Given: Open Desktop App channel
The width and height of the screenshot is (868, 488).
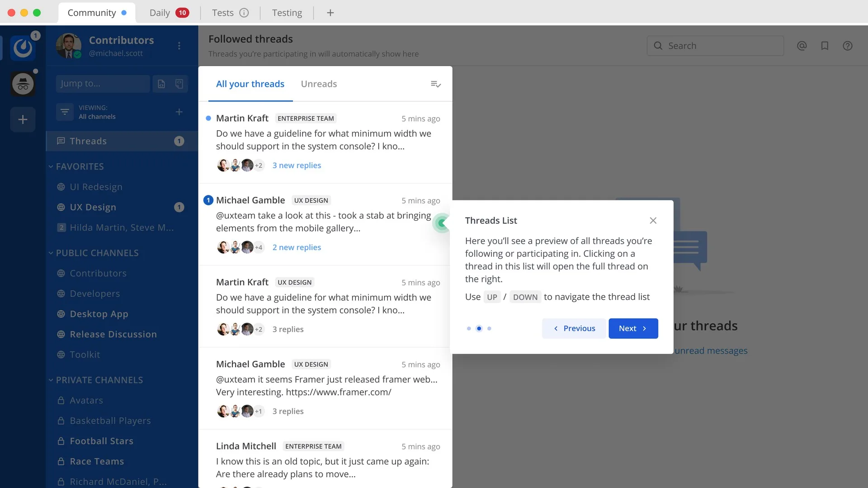Looking at the screenshot, I should pyautogui.click(x=122, y=314).
